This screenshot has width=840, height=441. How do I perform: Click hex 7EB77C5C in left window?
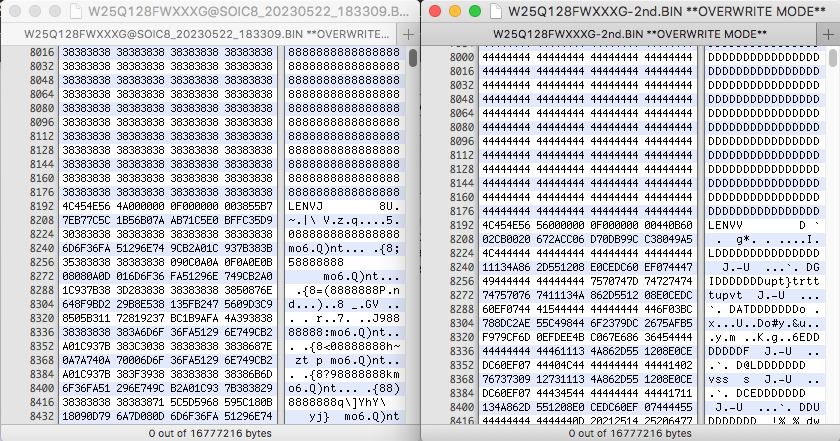(x=87, y=220)
